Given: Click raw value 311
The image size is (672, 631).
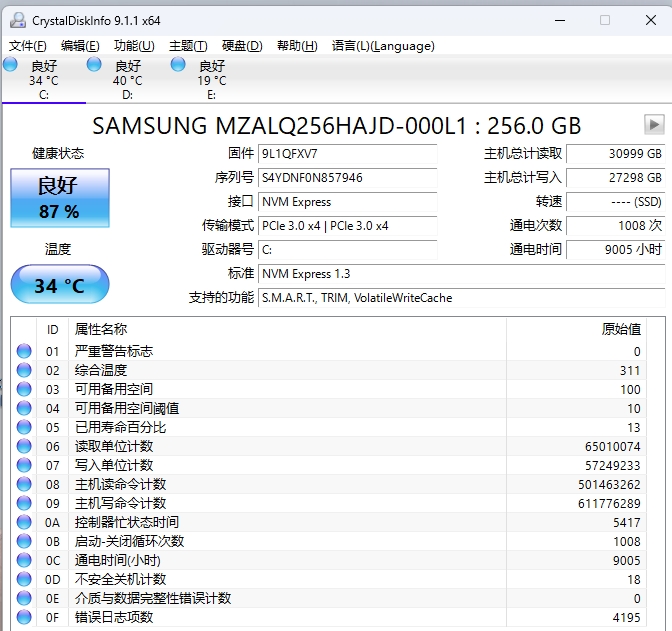Looking at the screenshot, I should point(630,370).
